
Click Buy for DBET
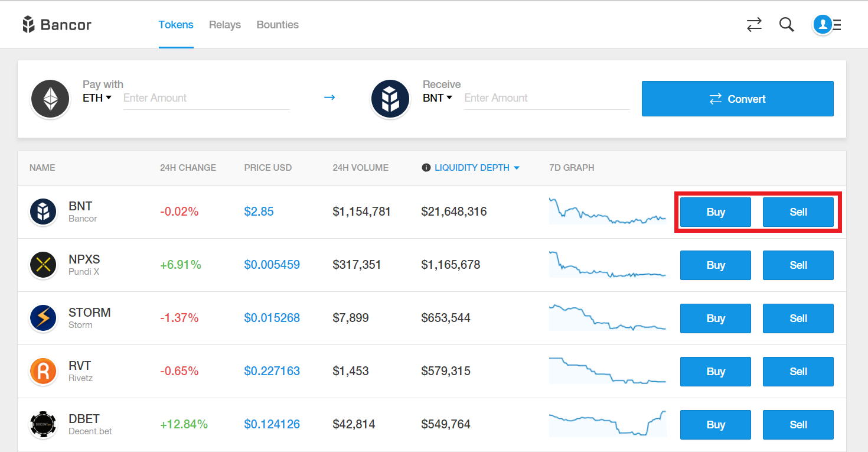tap(716, 425)
